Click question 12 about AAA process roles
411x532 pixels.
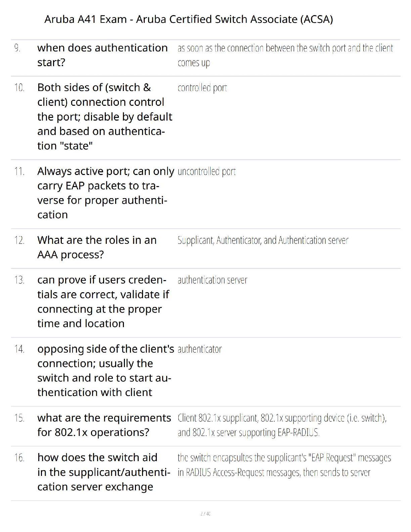tap(97, 247)
